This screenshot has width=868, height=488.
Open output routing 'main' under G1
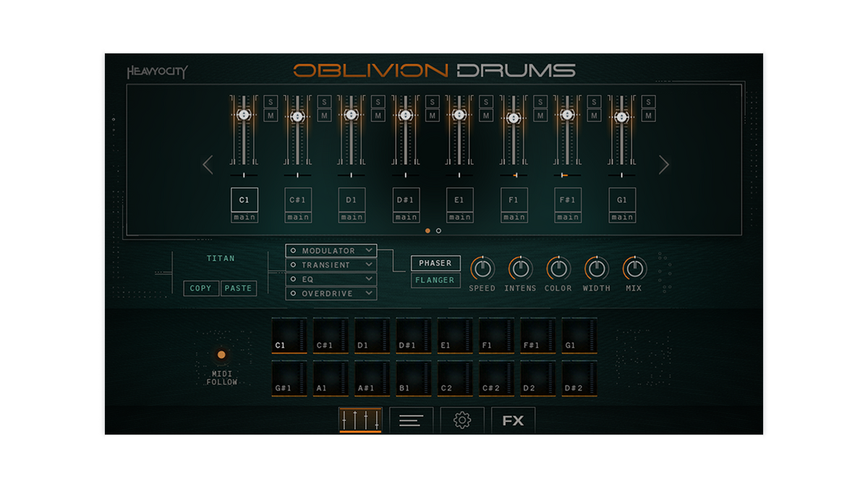pyautogui.click(x=622, y=217)
